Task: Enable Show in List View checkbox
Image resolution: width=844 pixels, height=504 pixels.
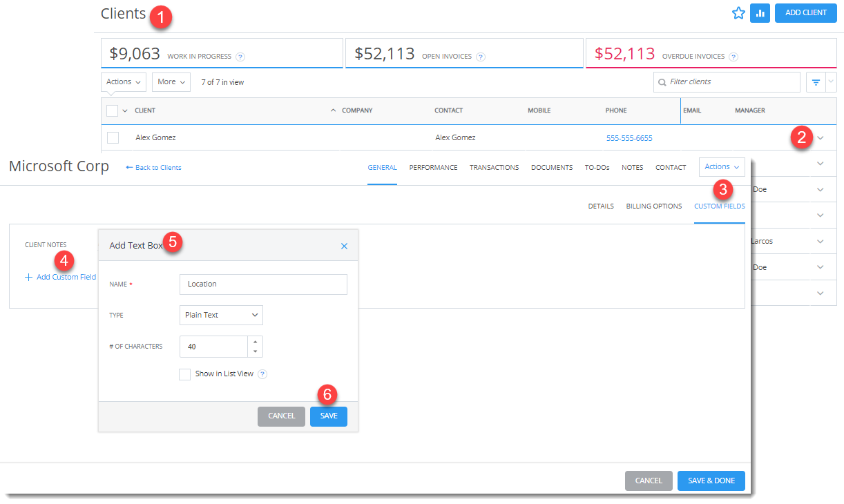Action: (x=184, y=374)
